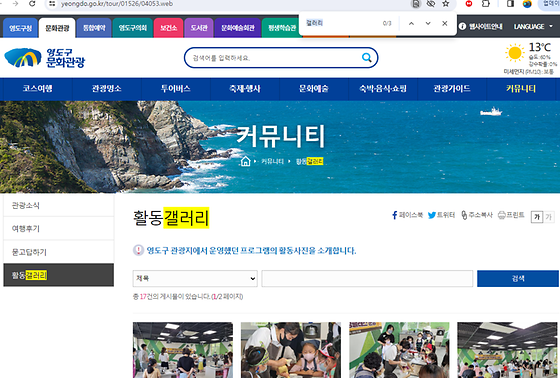Open the 커뮤니티 menu

[521, 89]
